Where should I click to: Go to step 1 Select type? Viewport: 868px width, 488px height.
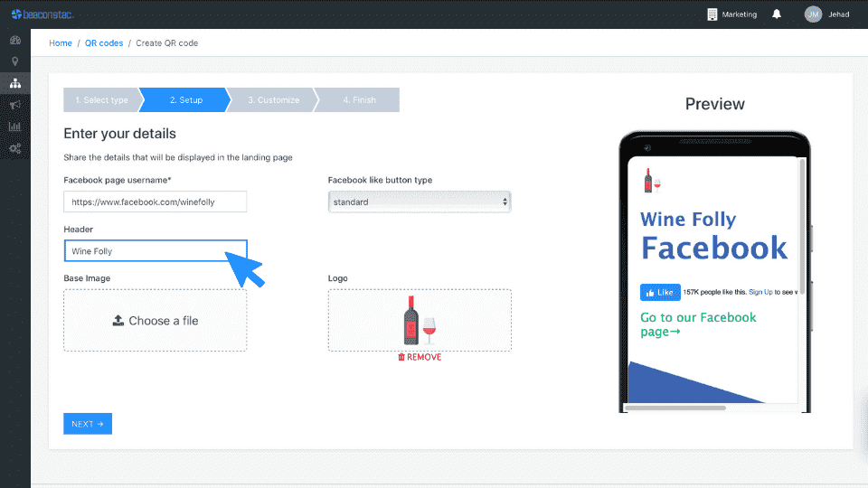tap(101, 100)
